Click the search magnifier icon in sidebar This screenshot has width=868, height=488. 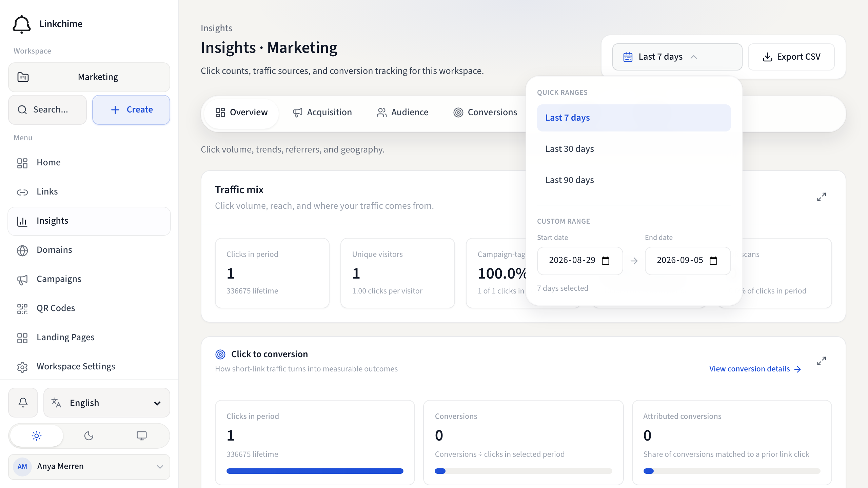[x=22, y=110]
